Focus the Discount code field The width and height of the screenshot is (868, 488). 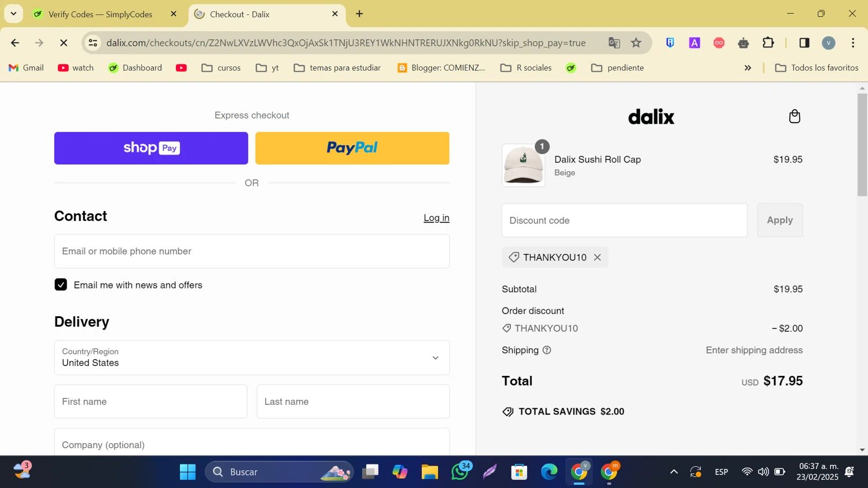click(x=624, y=220)
